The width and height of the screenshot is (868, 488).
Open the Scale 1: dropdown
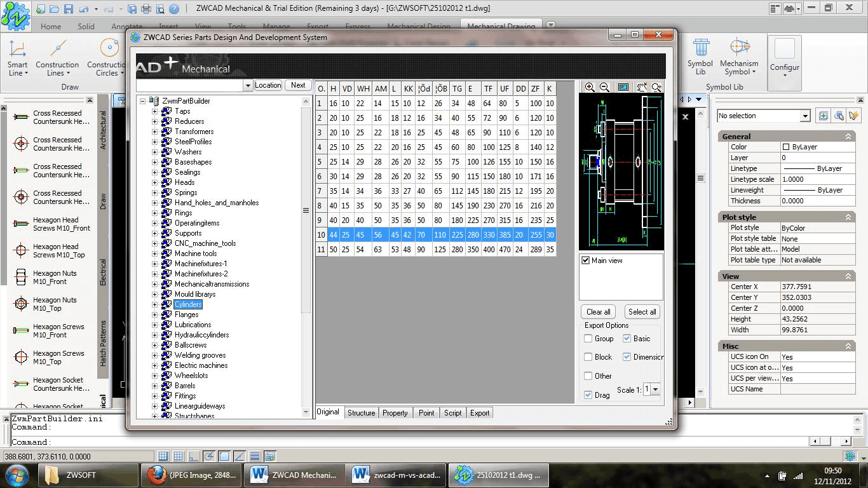pos(655,390)
